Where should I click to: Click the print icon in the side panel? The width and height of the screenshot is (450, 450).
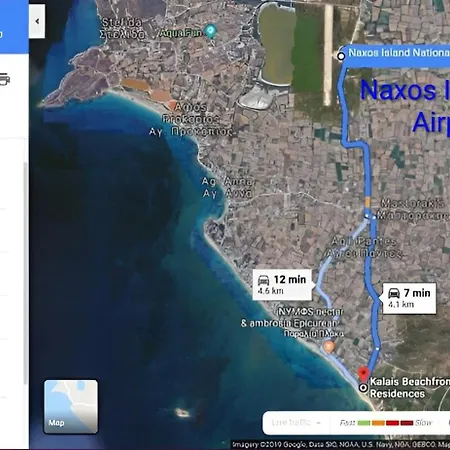4,79
